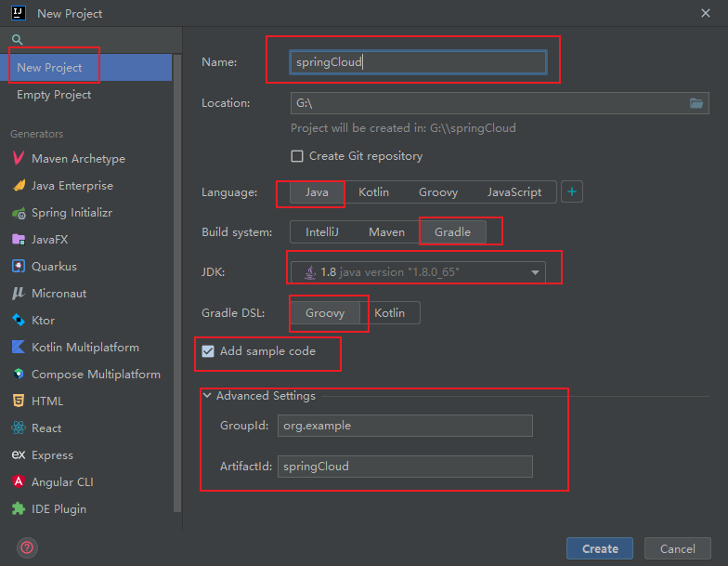Select New Project in the sidebar

tap(85, 67)
